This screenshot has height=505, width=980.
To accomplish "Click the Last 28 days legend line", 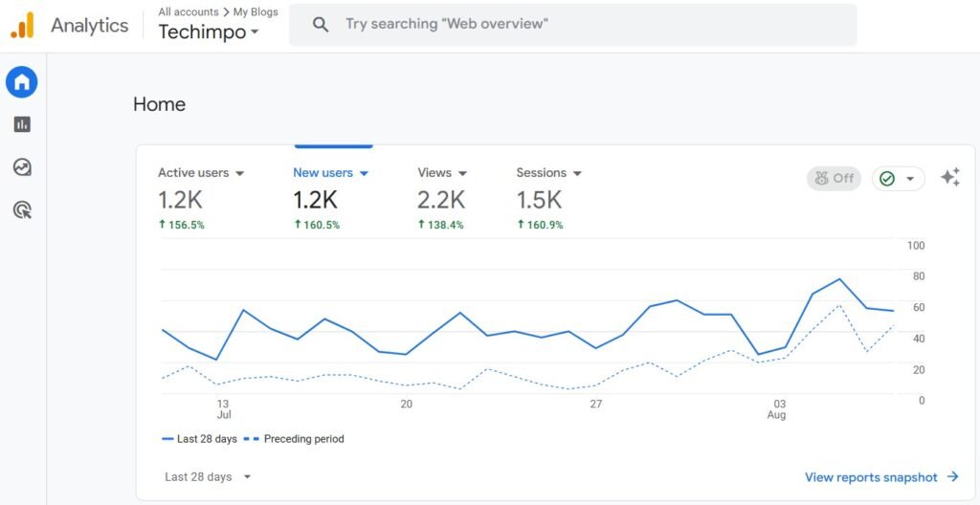I will (x=198, y=439).
